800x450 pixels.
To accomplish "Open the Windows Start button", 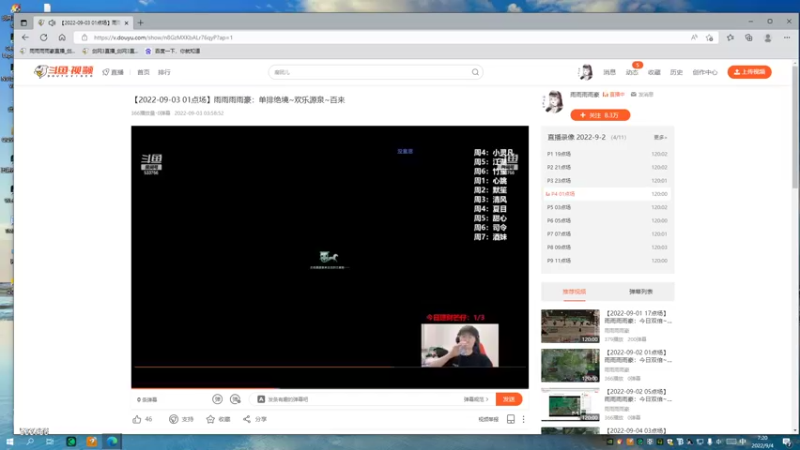I will pos(10,442).
